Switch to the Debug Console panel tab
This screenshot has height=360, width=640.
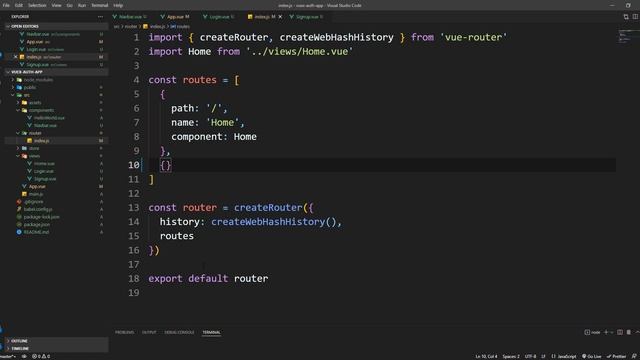[x=179, y=332]
